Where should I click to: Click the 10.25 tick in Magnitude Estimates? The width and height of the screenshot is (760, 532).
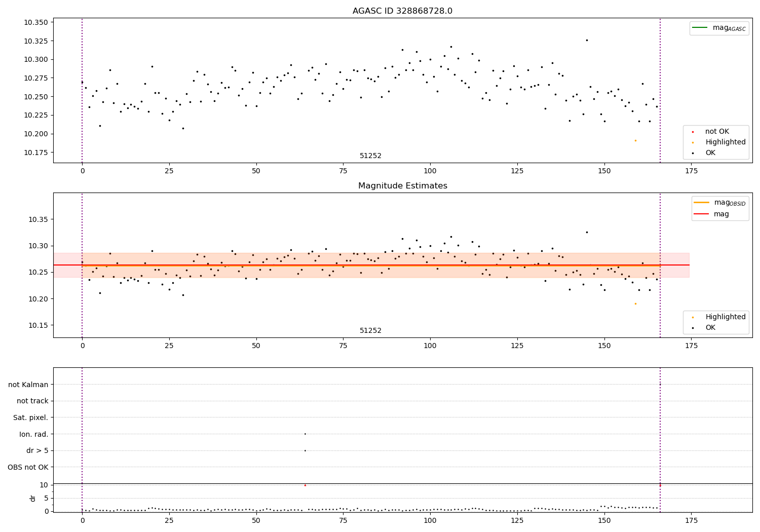point(38,273)
